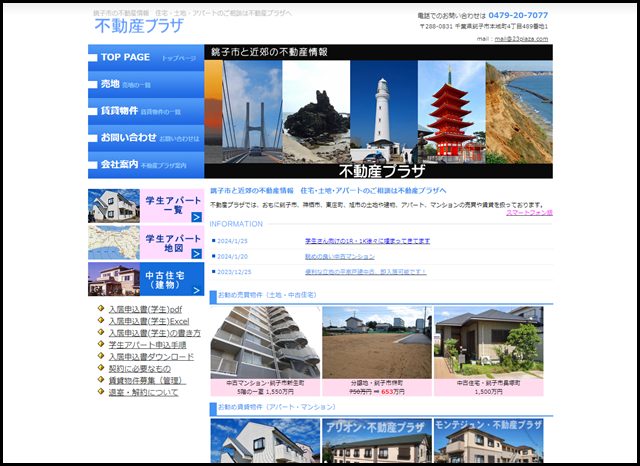Click the INFORMATION heading
This screenshot has height=466, width=640.
(236, 224)
